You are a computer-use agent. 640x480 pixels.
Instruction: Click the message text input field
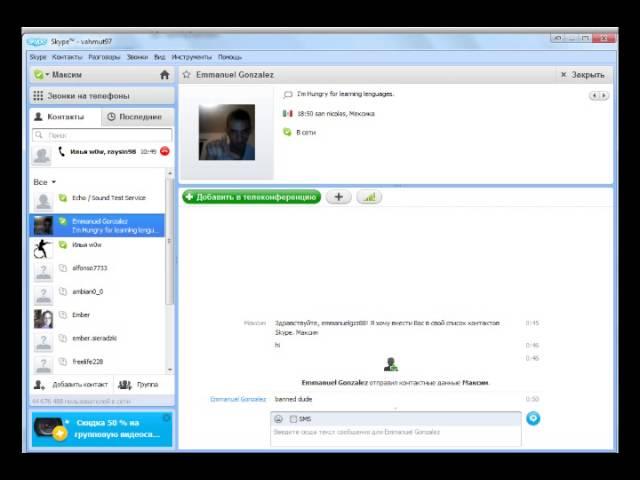click(x=395, y=433)
